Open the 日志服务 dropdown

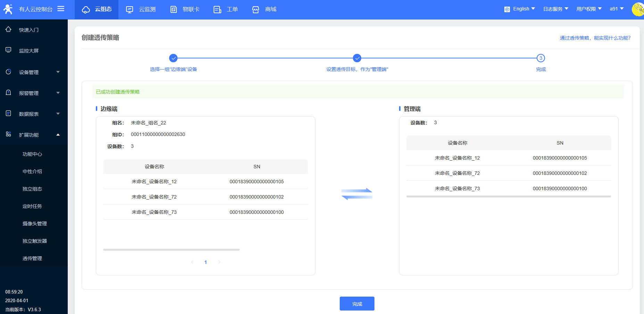(x=556, y=9)
